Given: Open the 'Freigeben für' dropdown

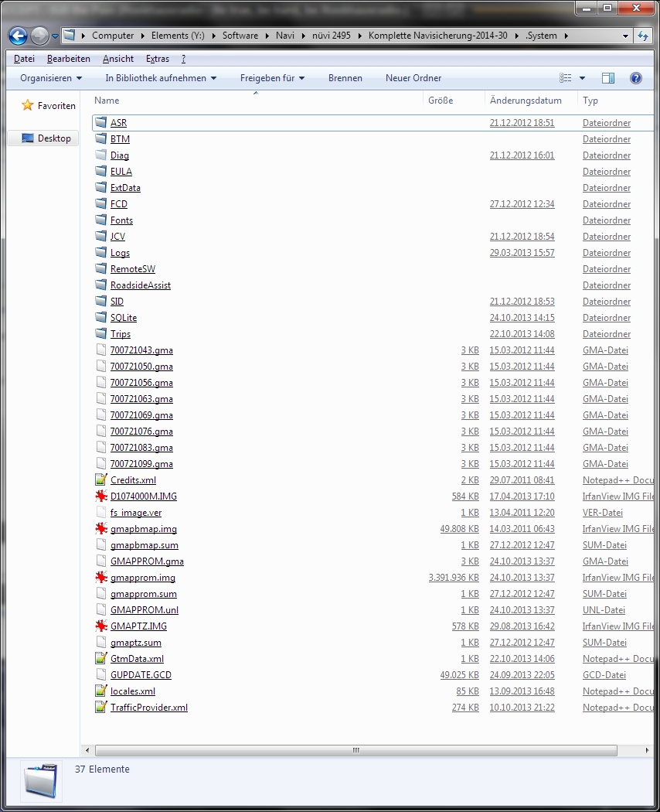Looking at the screenshot, I should coord(272,78).
